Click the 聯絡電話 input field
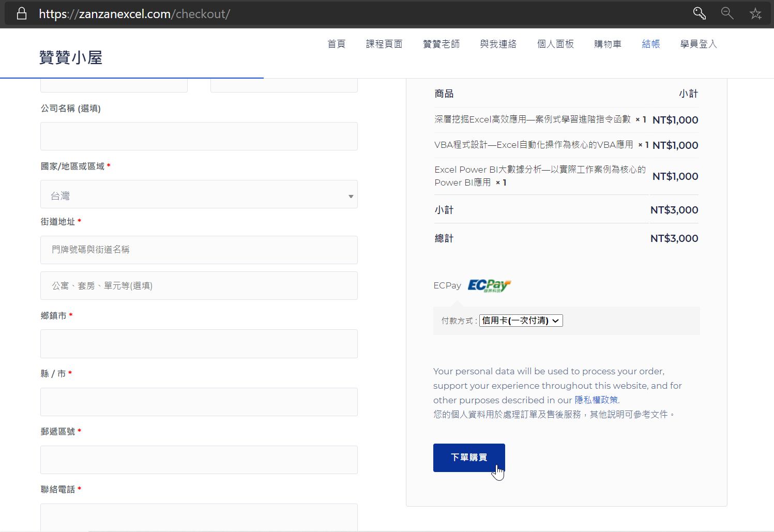774x532 pixels. 199,517
